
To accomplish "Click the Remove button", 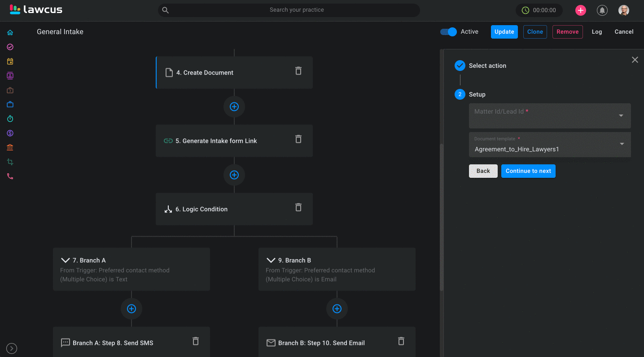I will pos(568,32).
